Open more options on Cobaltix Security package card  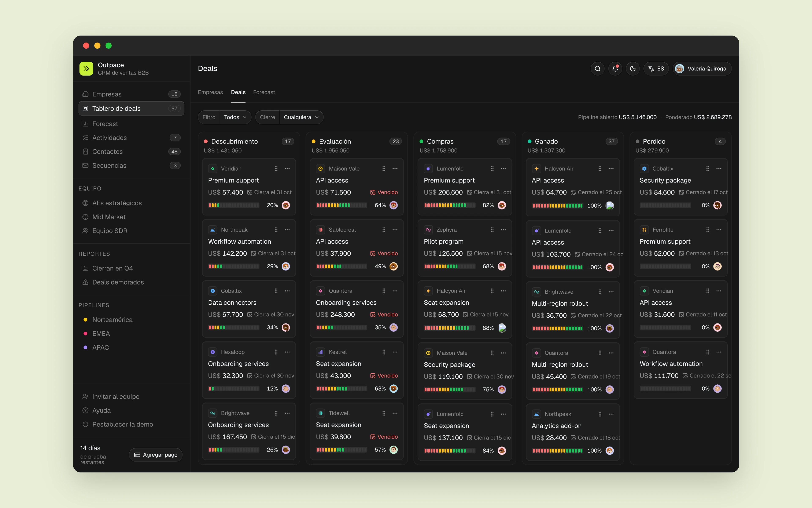pos(719,169)
